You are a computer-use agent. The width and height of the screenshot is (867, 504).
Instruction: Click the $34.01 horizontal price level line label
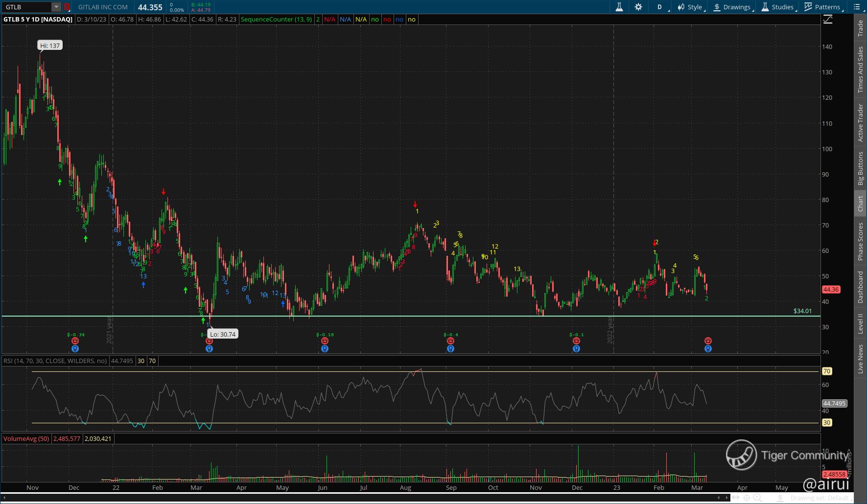[802, 311]
